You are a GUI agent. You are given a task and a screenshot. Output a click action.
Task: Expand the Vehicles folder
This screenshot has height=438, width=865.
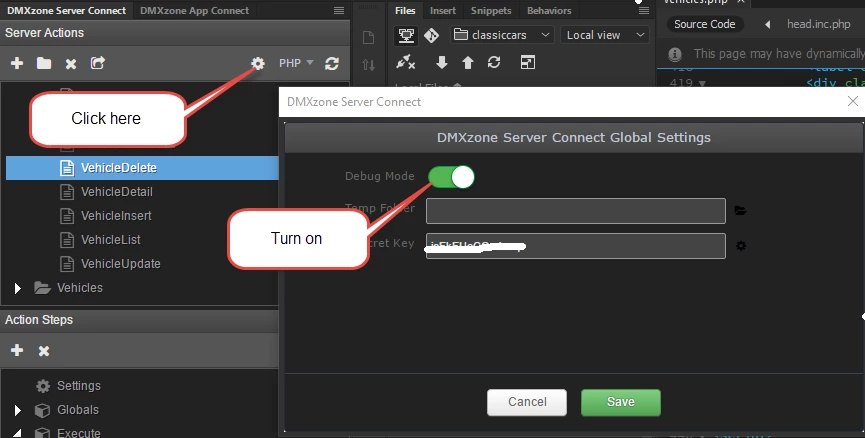click(18, 288)
